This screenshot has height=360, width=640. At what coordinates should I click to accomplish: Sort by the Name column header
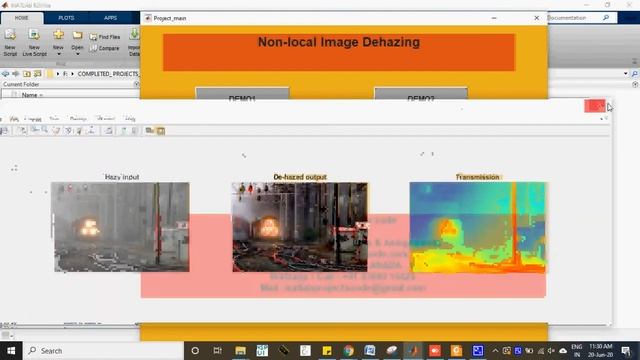[x=32, y=95]
